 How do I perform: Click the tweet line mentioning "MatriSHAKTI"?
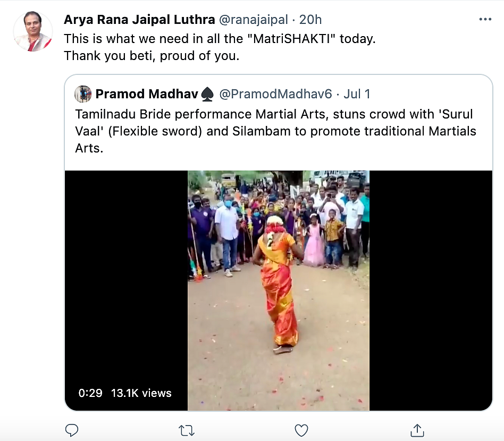pos(220,39)
